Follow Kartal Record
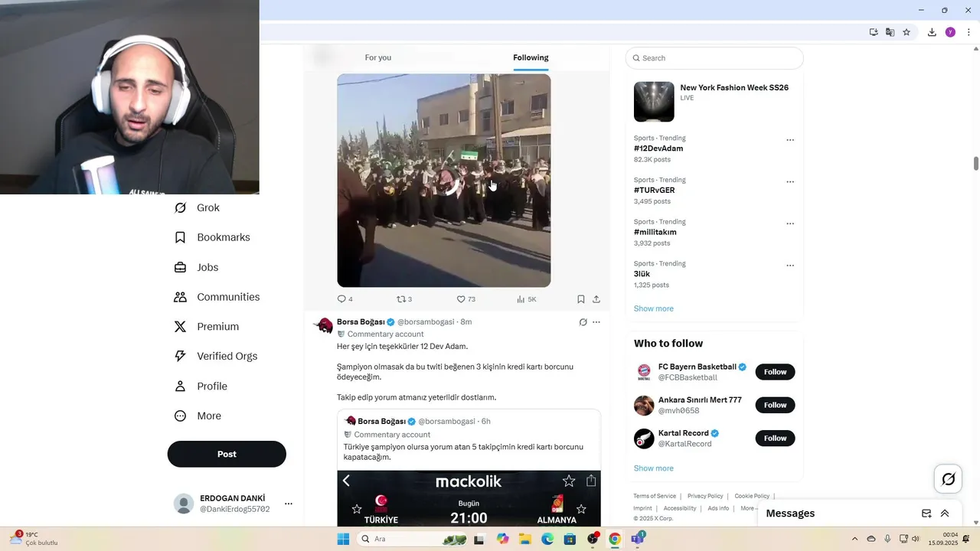The image size is (980, 551). coord(775,438)
